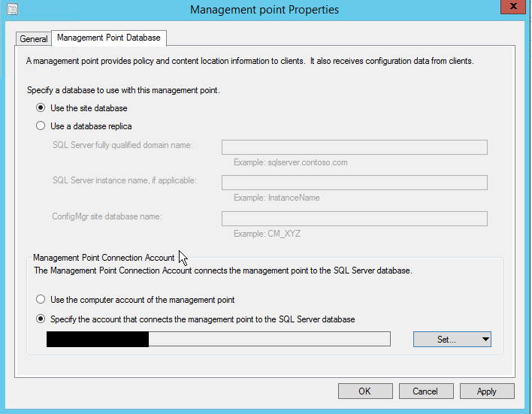
Task: Switch to the General tab
Action: point(34,38)
